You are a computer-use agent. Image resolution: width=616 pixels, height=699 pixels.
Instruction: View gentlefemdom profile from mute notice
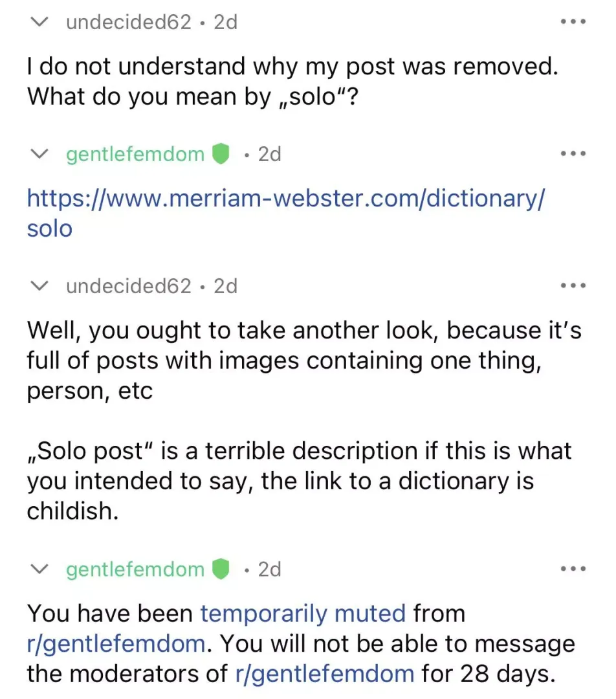[135, 570]
